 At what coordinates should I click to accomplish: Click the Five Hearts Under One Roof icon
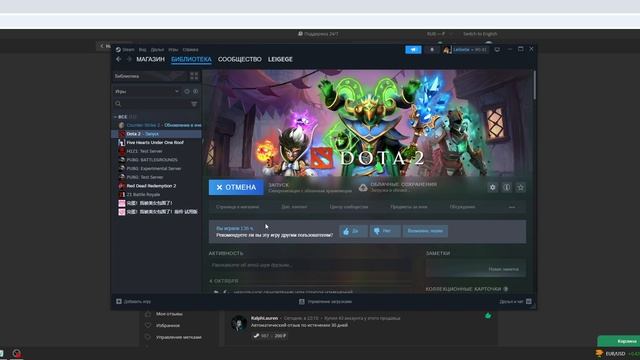pyautogui.click(x=122, y=142)
